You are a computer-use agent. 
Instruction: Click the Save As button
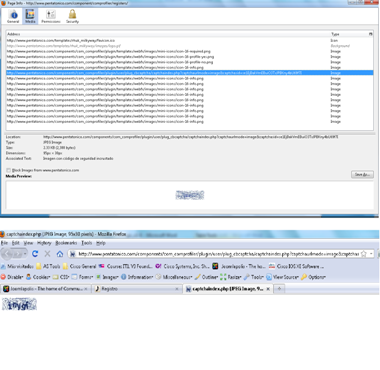pyautogui.click(x=362, y=174)
